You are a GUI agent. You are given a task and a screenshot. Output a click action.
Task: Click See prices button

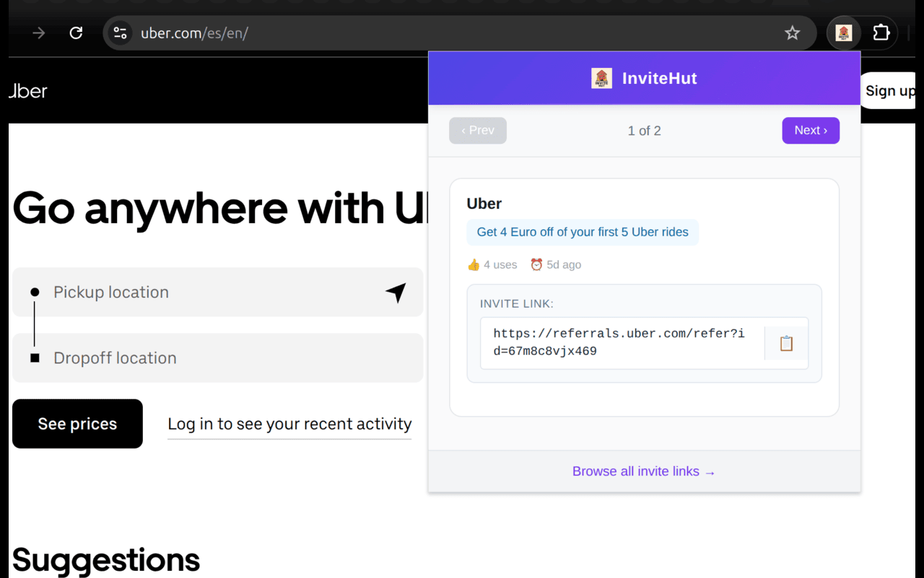point(77,424)
